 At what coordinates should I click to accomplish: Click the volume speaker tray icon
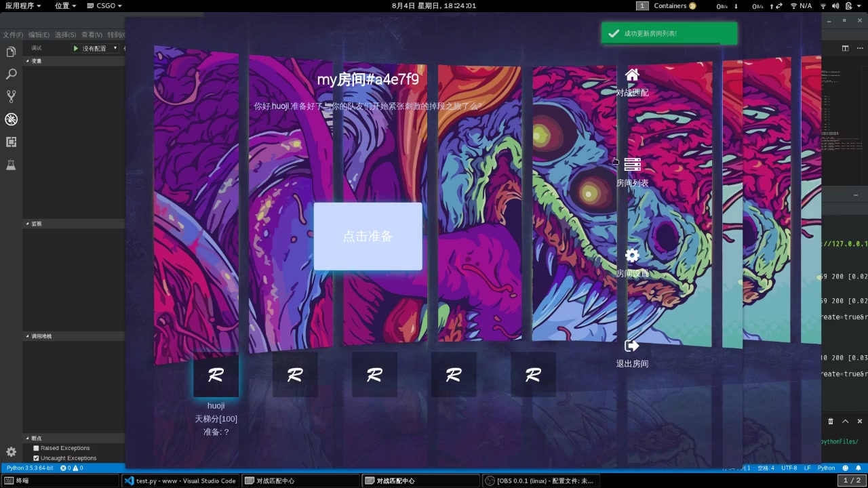pyautogui.click(x=835, y=5)
